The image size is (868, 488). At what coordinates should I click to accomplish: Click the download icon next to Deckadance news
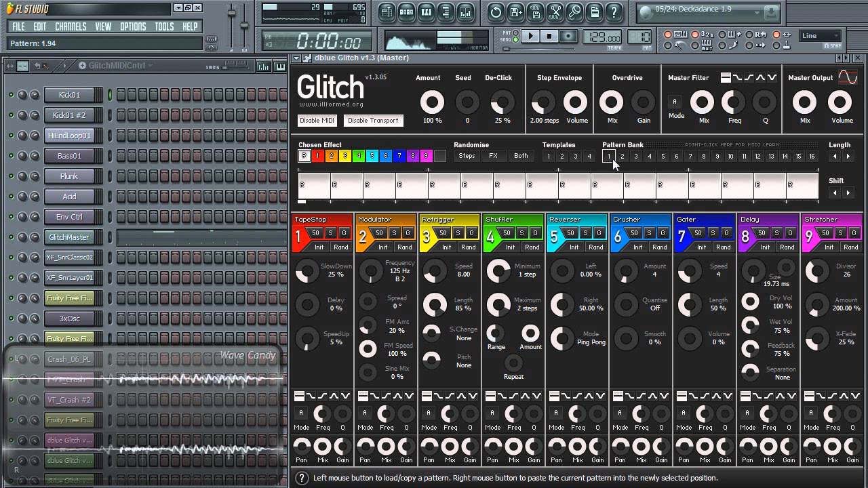(770, 12)
